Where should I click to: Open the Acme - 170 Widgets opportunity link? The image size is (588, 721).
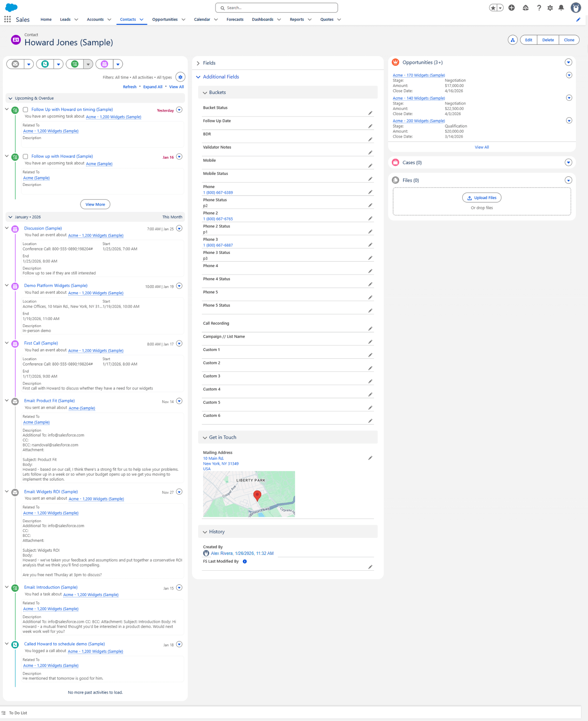click(x=419, y=75)
